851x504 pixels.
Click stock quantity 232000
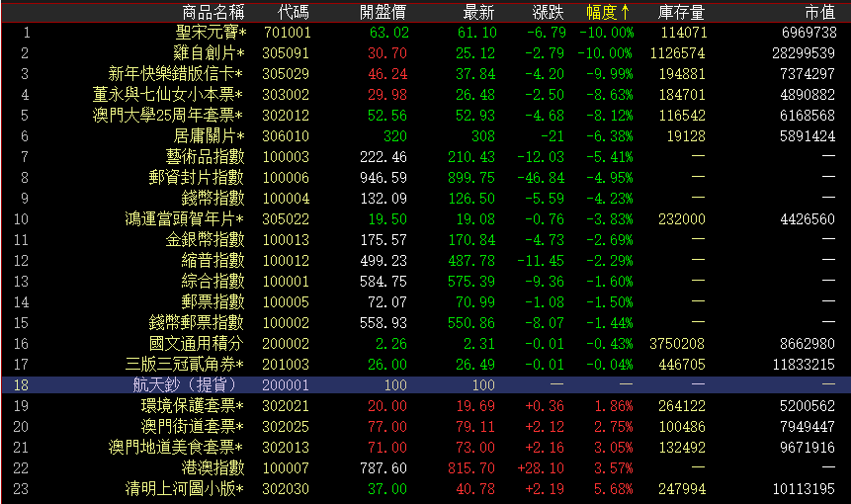click(x=682, y=219)
